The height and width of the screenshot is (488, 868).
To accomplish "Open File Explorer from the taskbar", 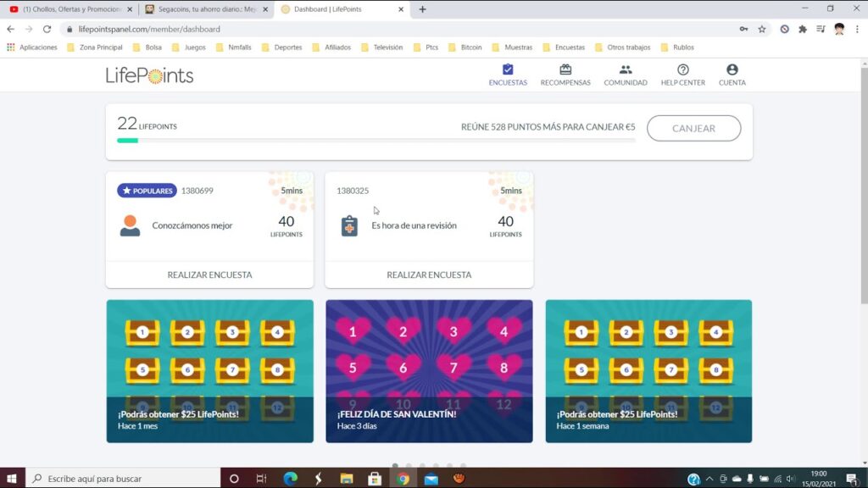I will (x=347, y=479).
